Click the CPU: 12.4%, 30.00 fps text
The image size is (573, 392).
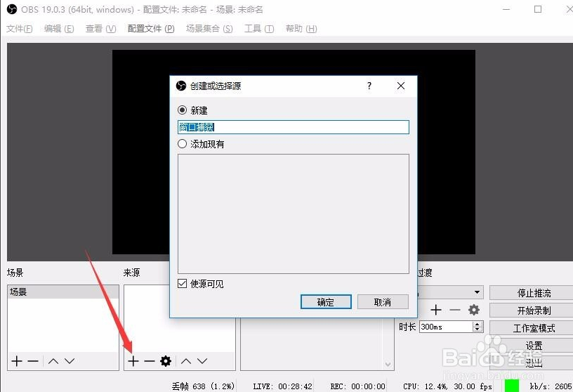pos(447,386)
